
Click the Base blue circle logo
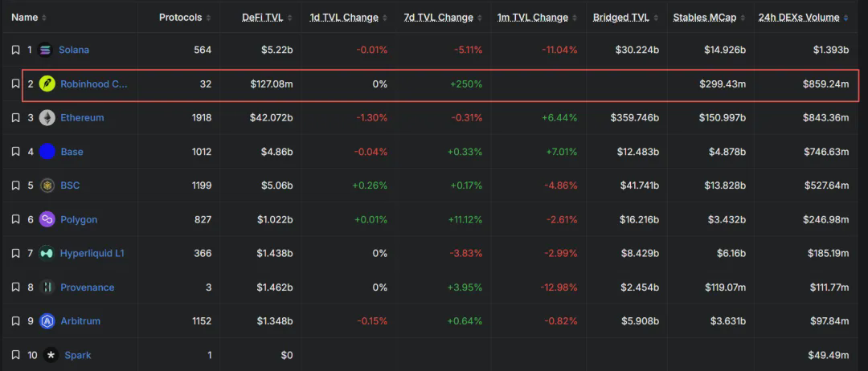coord(47,152)
